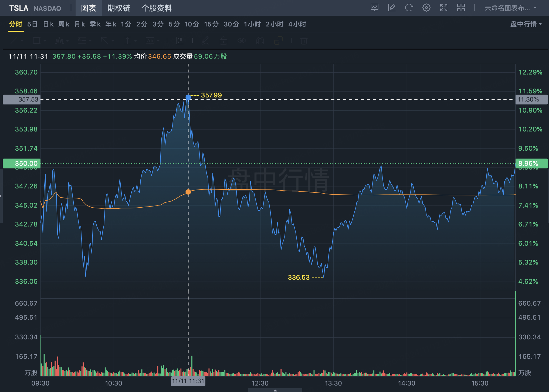Toggle the eye drawings visibility icon
The height and width of the screenshot is (392, 549).
(x=242, y=41)
